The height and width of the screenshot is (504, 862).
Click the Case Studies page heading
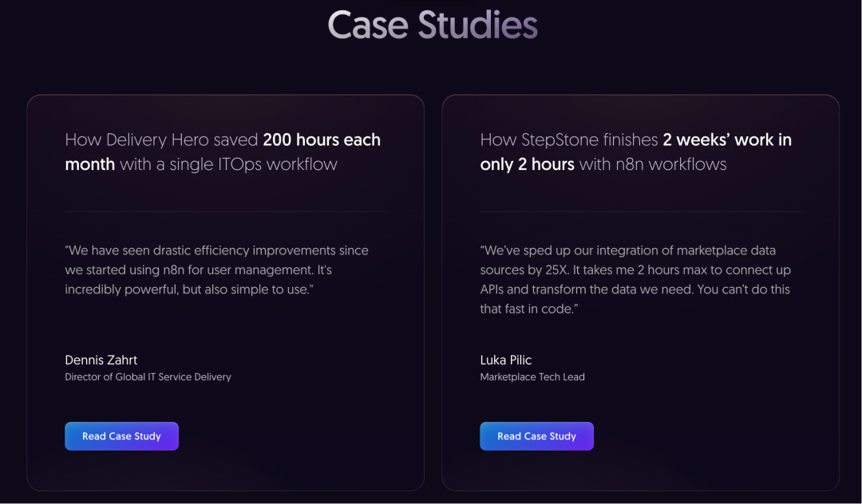pos(433,25)
